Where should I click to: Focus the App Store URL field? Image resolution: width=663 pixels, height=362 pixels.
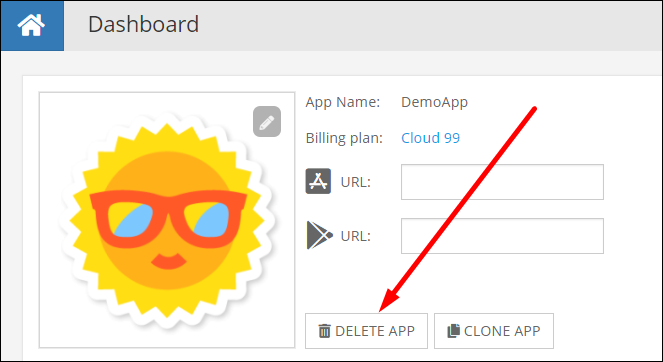(x=502, y=182)
